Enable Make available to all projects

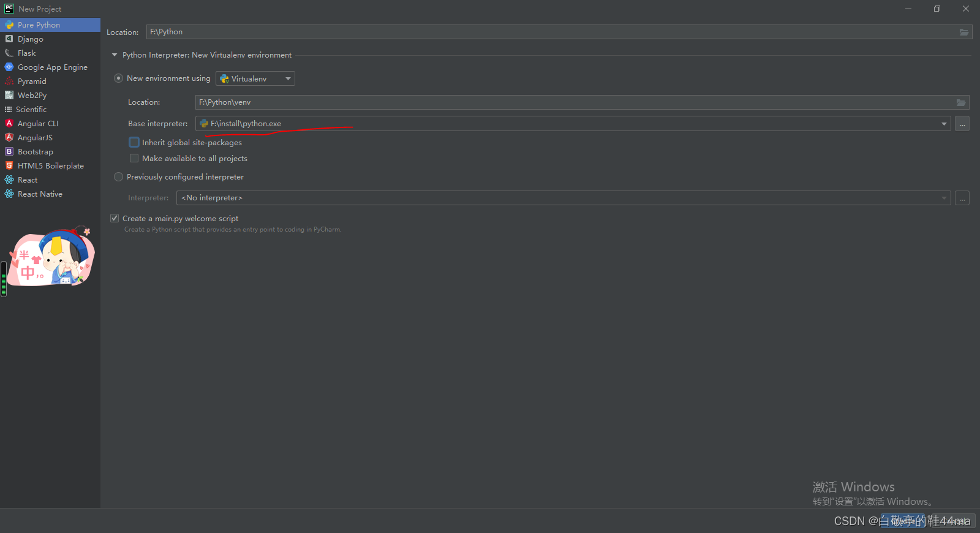[134, 158]
